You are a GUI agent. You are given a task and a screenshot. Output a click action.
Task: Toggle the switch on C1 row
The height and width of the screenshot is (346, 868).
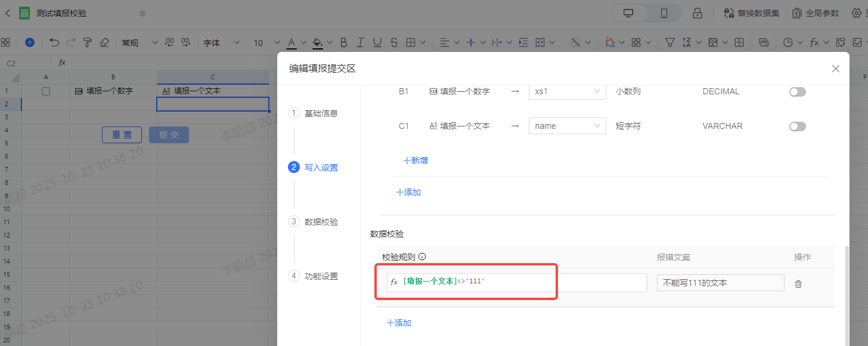(x=797, y=126)
